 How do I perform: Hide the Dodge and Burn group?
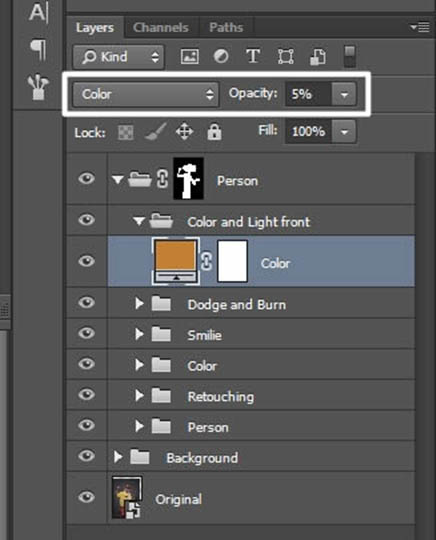tap(86, 303)
